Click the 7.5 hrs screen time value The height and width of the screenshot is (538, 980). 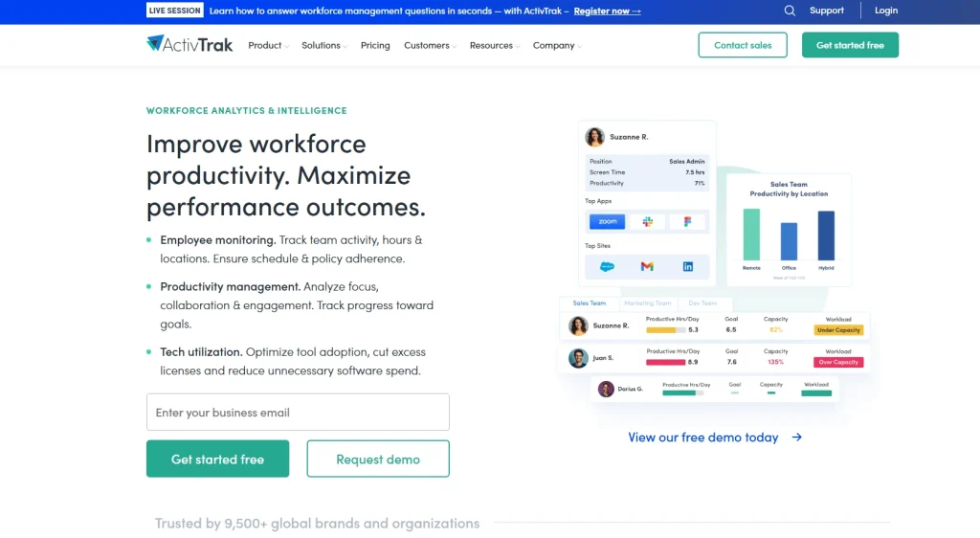pyautogui.click(x=695, y=172)
